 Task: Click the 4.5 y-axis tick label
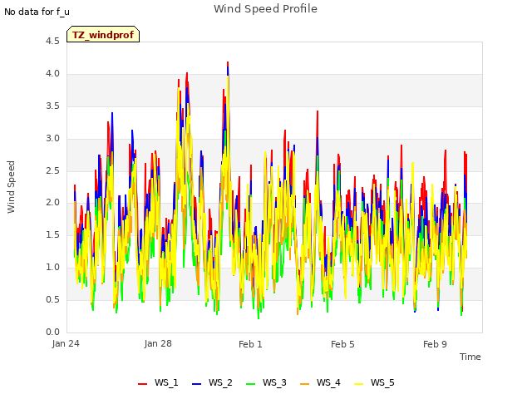[x=52, y=42]
